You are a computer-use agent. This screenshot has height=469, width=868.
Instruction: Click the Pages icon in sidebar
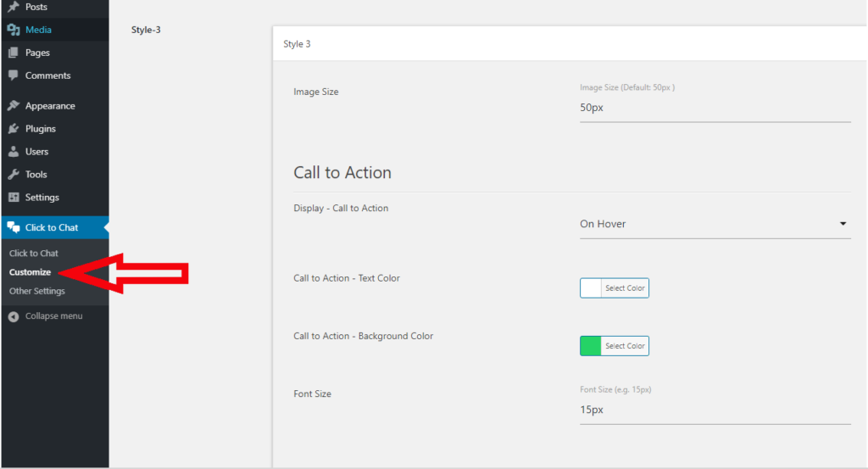14,53
